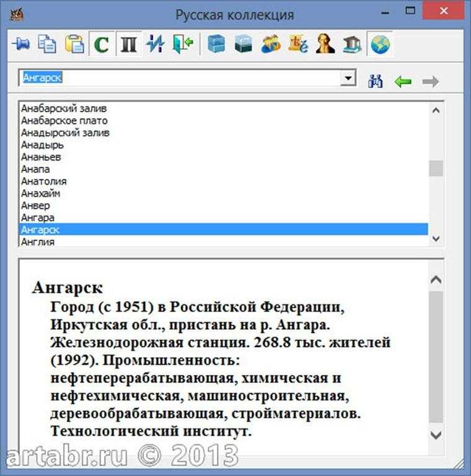Select 'Ангара' in the list
This screenshot has height=476, width=471.
pos(224,218)
